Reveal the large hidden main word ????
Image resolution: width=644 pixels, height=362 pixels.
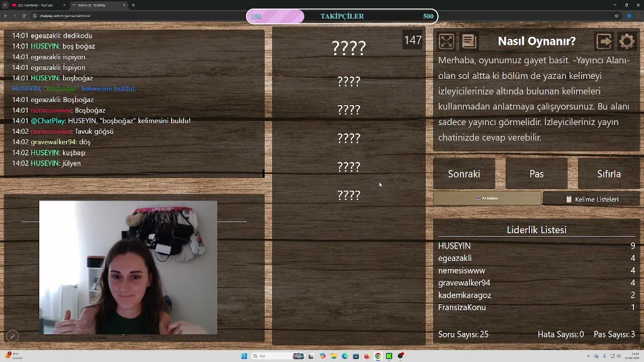point(349,48)
